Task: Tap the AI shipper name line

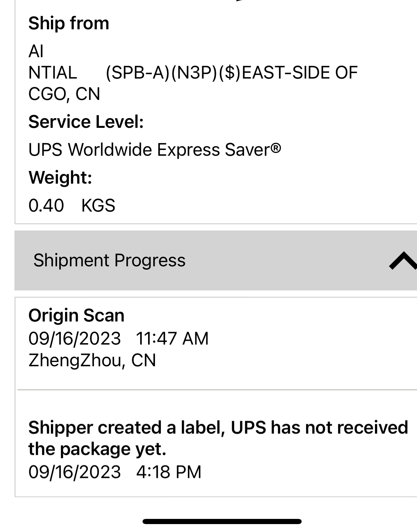Action: click(x=36, y=51)
